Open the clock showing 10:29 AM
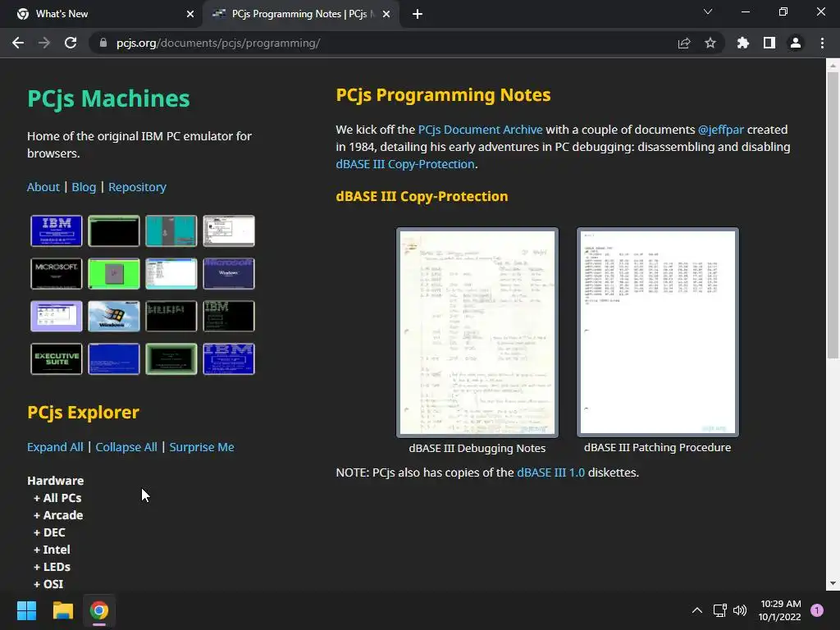Image resolution: width=840 pixels, height=630 pixels. pyautogui.click(x=780, y=610)
